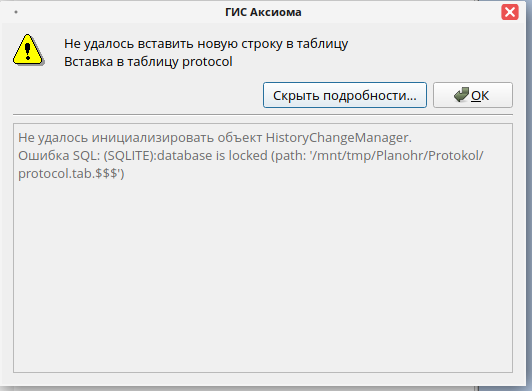Open the window menu dot in title bar

16,12
